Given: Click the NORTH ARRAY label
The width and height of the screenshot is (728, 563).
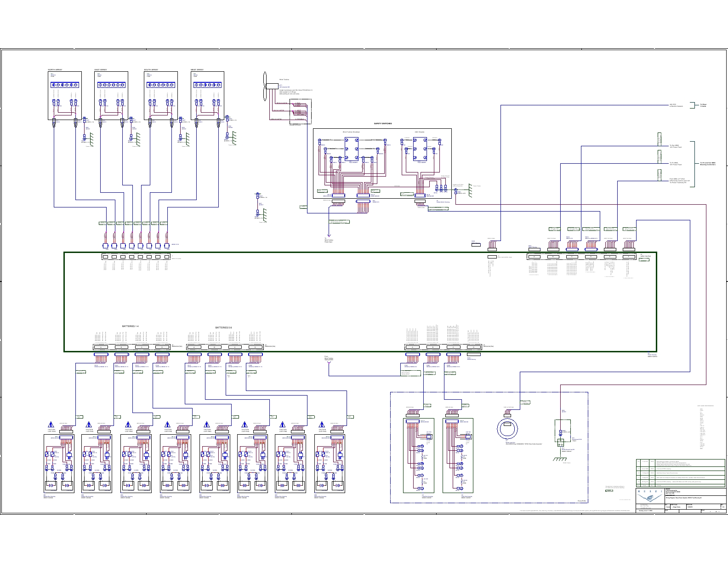Looking at the screenshot, I should [x=55, y=70].
